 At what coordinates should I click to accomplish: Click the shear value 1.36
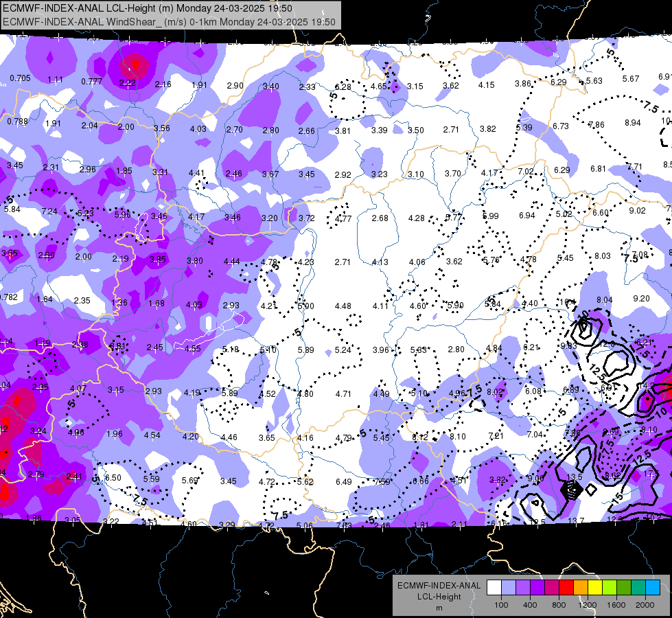point(119,302)
